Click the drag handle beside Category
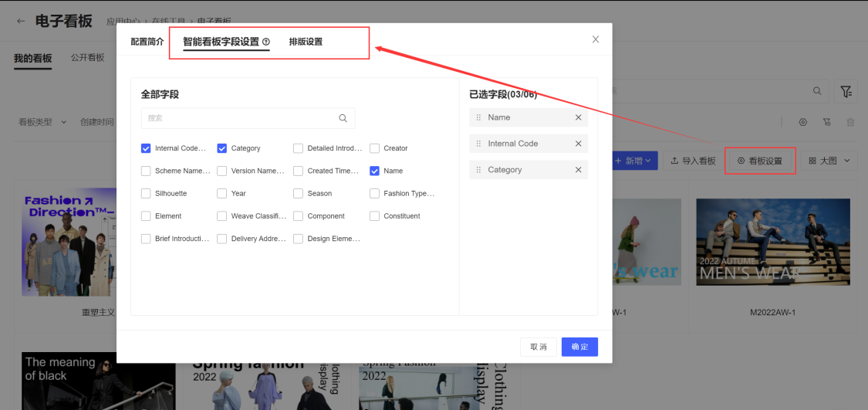This screenshot has width=868, height=410. click(x=478, y=170)
